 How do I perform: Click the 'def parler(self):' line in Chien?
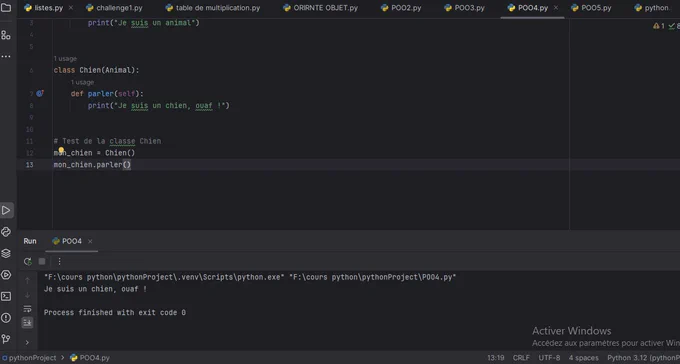(x=107, y=94)
